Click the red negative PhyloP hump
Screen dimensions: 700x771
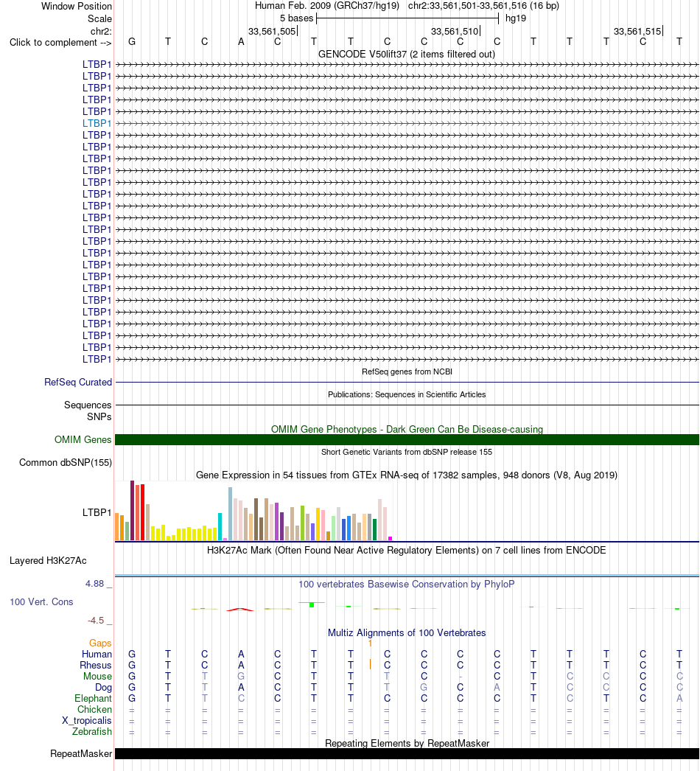(x=240, y=610)
